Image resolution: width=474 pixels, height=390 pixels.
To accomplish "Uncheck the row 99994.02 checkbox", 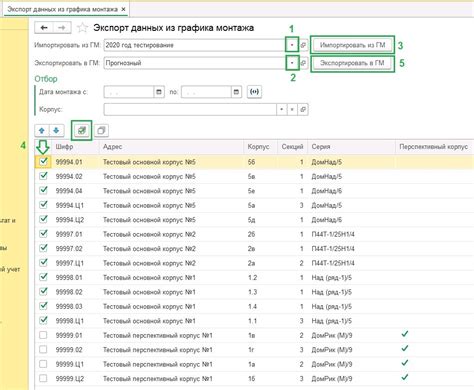I will click(x=43, y=176).
